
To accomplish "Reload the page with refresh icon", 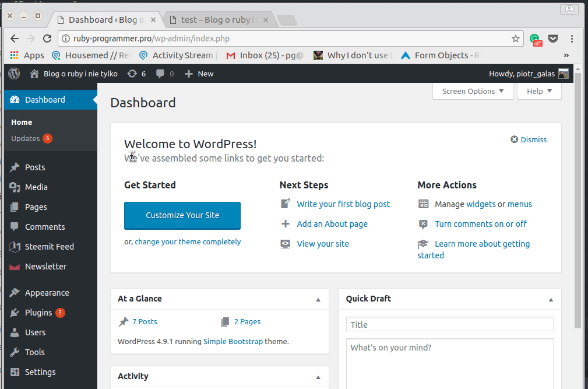I will [47, 38].
